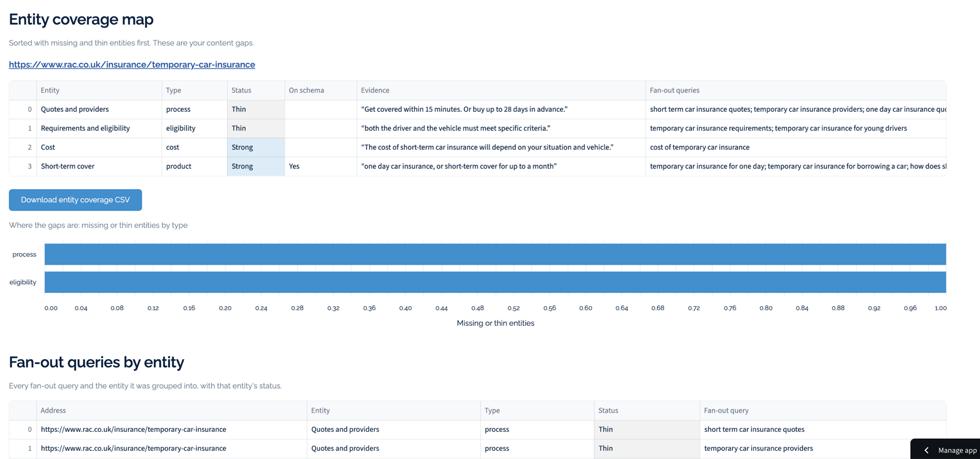Click the Missing or thin entities axis title
The height and width of the screenshot is (459, 980).
(x=495, y=323)
